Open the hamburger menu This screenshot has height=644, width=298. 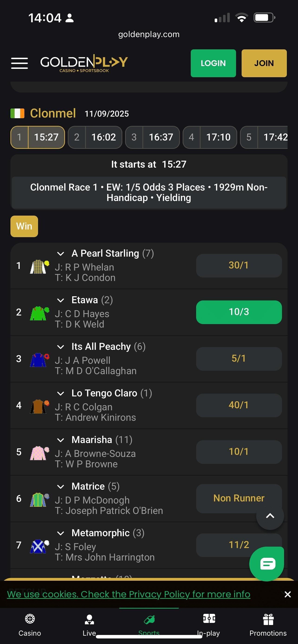(x=19, y=63)
